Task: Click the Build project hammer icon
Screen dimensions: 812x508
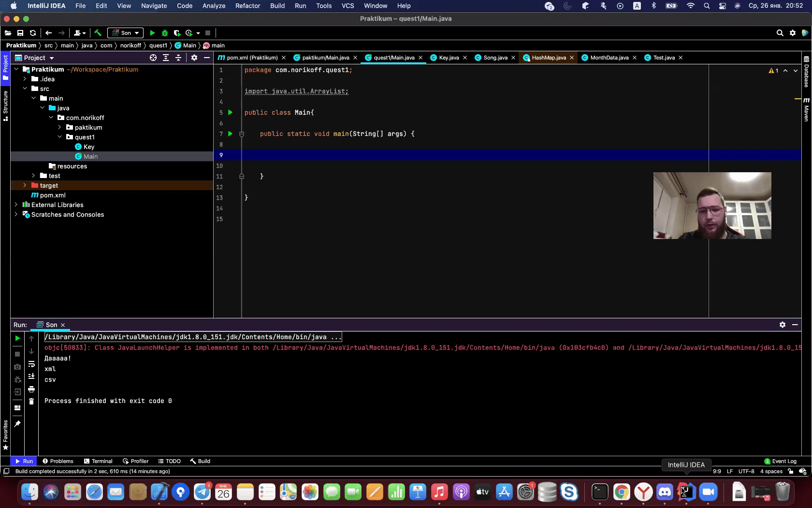Action: (98, 33)
